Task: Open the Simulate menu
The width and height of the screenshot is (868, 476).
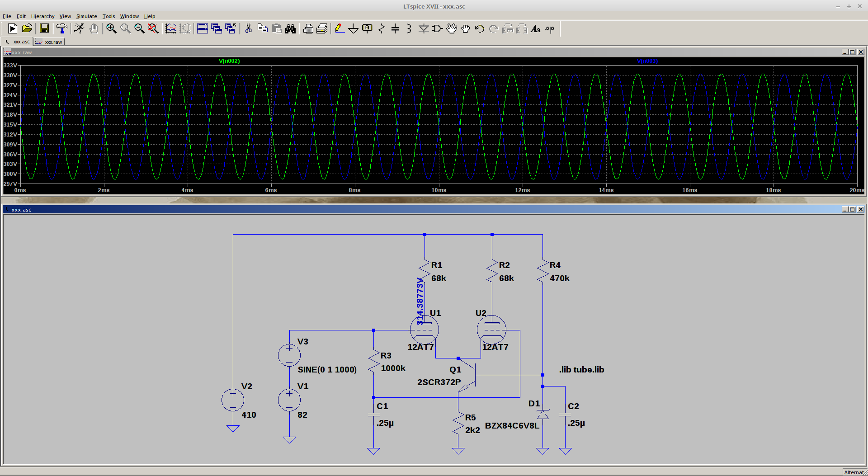Action: (x=86, y=16)
